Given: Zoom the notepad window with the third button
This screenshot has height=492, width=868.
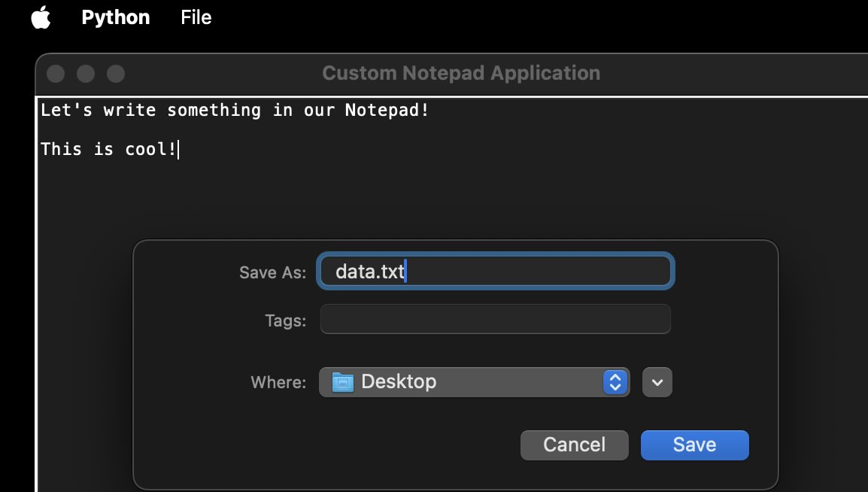Looking at the screenshot, I should (x=115, y=74).
